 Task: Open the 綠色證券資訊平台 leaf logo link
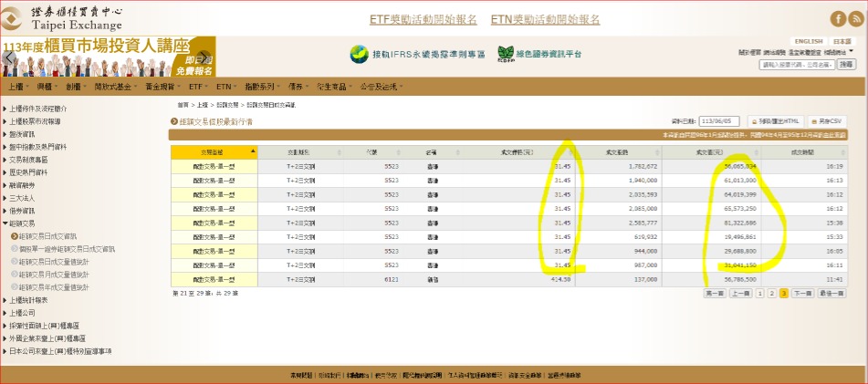pyautogui.click(x=539, y=54)
